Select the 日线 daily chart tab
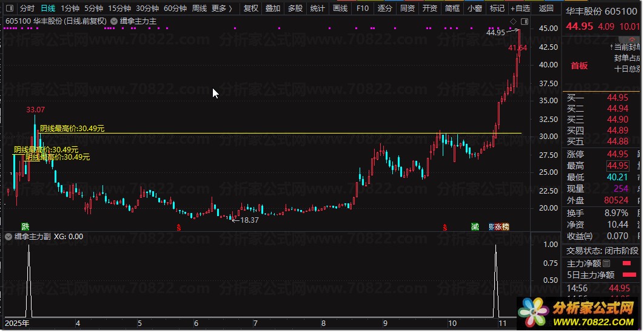 click(48, 8)
